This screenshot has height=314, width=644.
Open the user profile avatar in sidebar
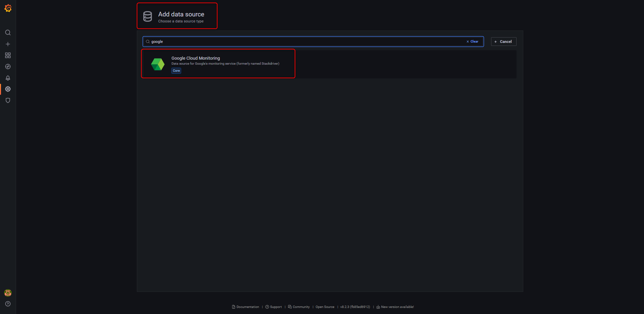click(x=8, y=293)
